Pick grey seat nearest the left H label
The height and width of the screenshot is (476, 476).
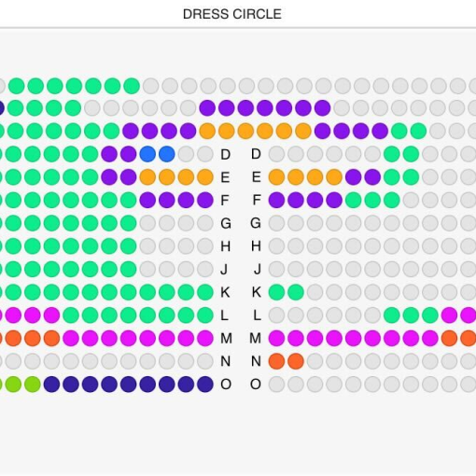tap(205, 246)
